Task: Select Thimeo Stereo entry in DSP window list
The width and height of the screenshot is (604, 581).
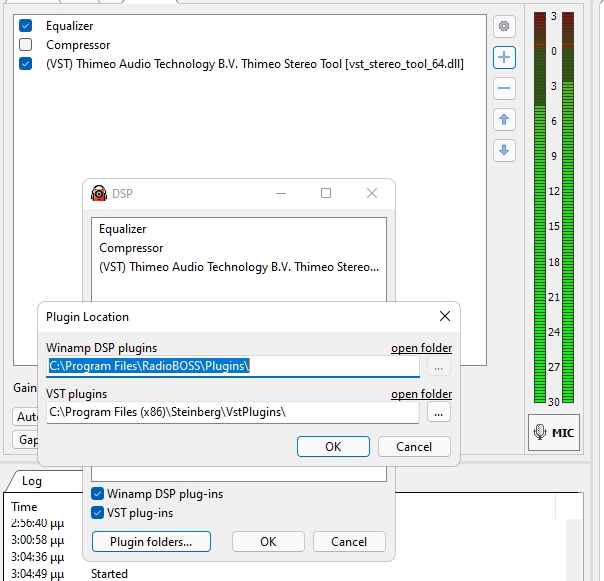Action: click(x=239, y=267)
